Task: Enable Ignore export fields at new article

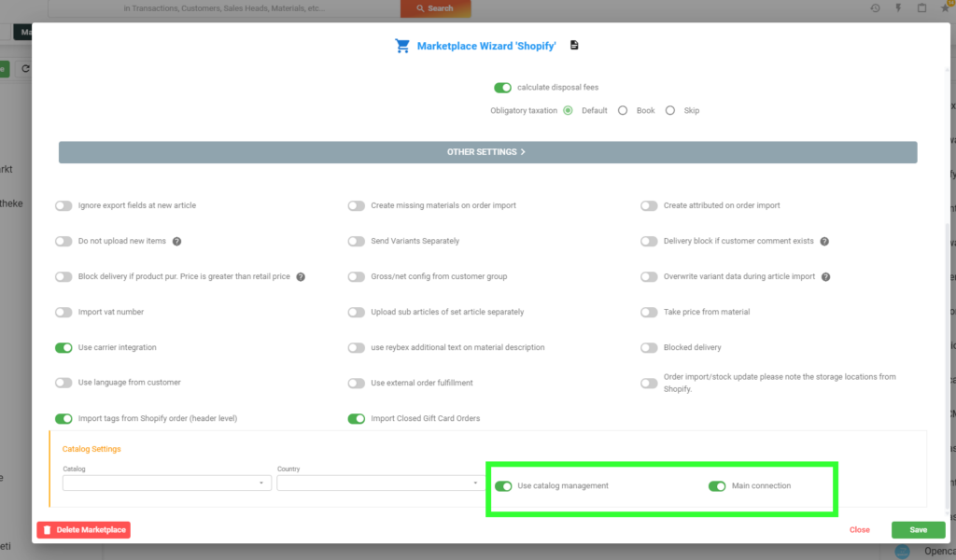Action: point(63,206)
